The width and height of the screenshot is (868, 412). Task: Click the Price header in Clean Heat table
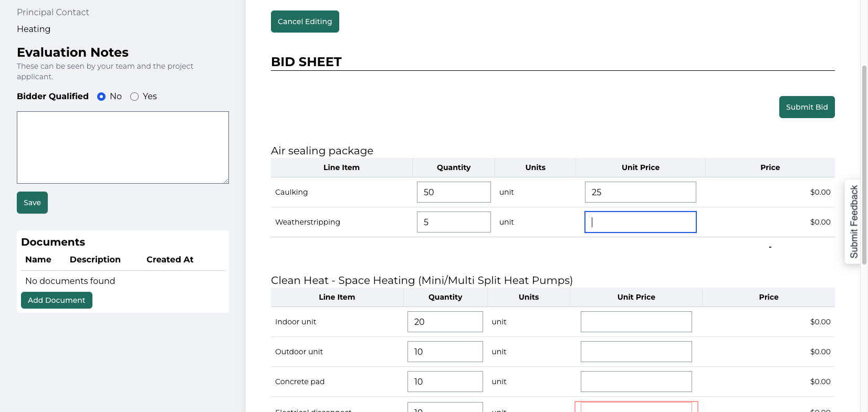(768, 297)
